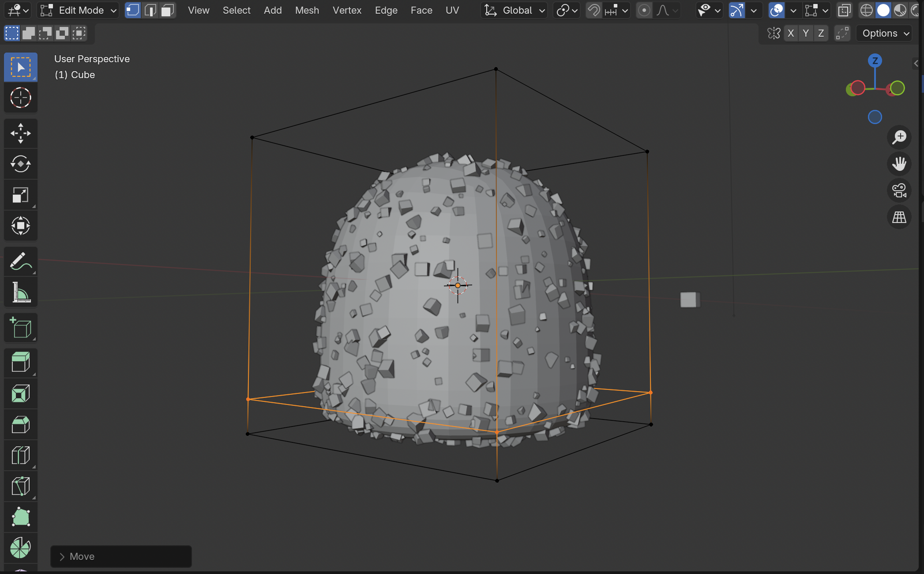924x574 pixels.
Task: Toggle proportional editing
Action: click(x=644, y=10)
